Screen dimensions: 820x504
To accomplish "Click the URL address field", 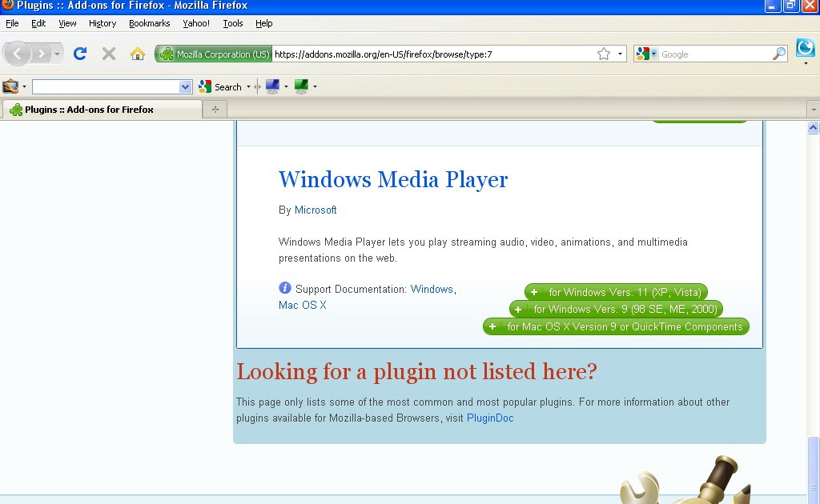I will point(433,54).
